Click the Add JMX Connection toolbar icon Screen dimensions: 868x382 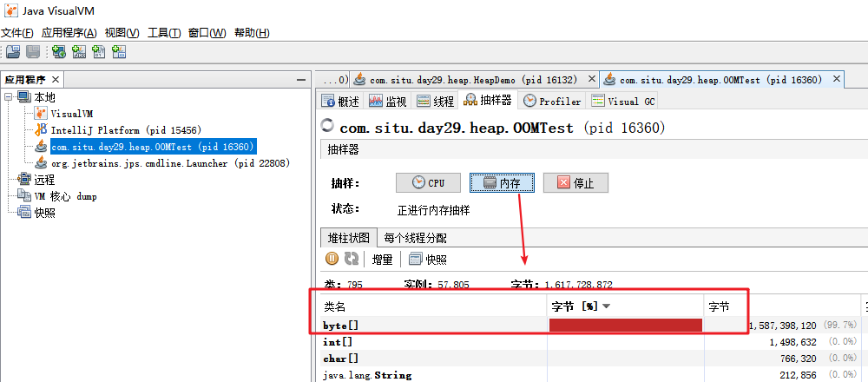tap(79, 52)
